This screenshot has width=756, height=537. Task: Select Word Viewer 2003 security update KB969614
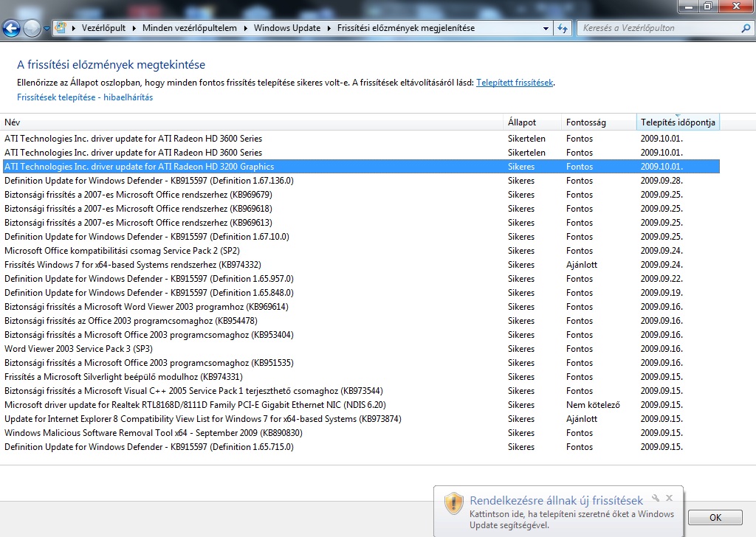click(x=361, y=307)
